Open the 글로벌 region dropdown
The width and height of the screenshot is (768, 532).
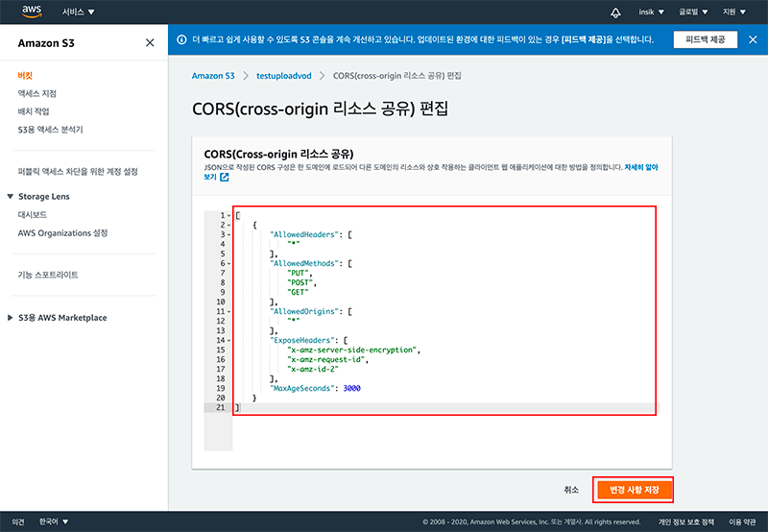pos(693,12)
